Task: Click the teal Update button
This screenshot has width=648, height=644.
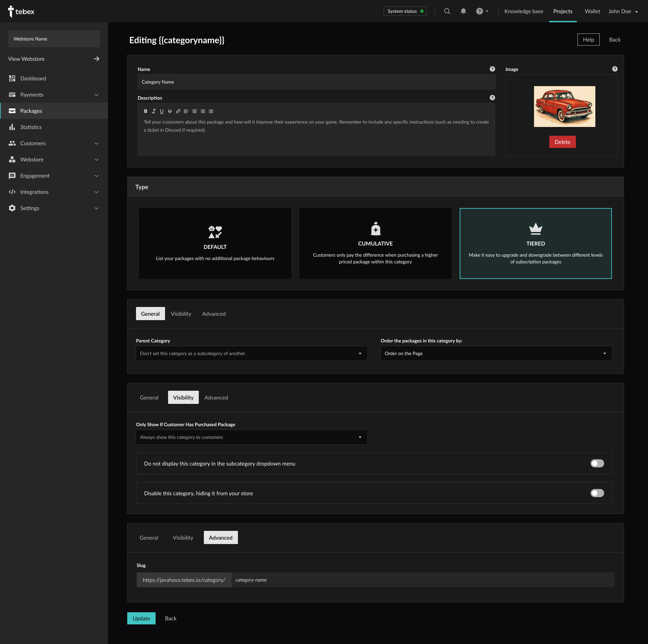Action: (141, 618)
